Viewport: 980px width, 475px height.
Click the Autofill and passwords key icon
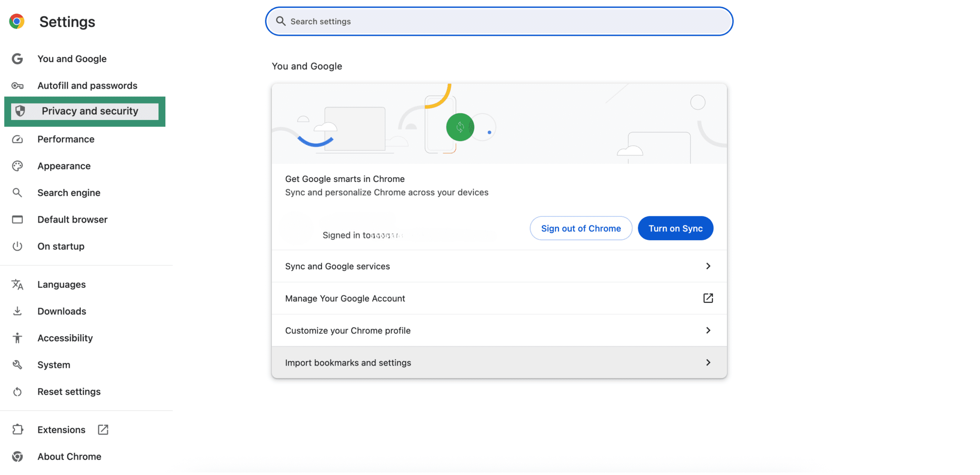pyautogui.click(x=18, y=85)
